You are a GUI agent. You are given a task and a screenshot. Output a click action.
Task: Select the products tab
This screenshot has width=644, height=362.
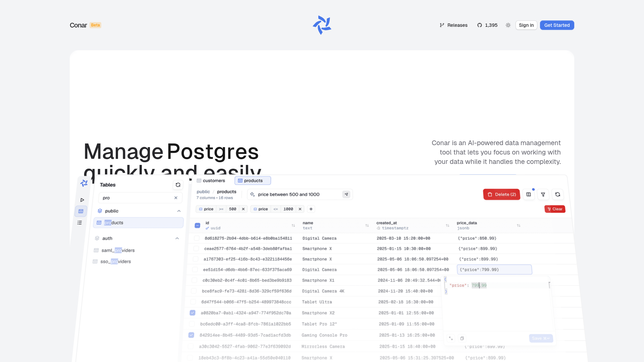[253, 181]
